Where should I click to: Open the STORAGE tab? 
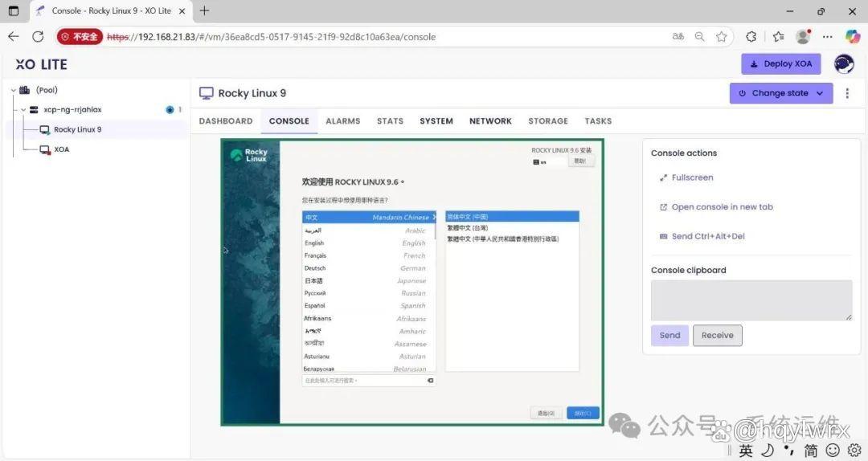pos(548,120)
